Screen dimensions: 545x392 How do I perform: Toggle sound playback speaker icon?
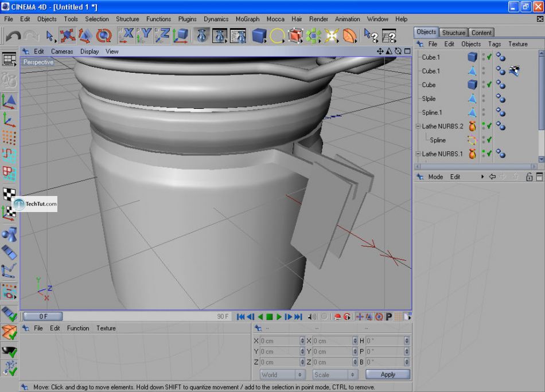[x=312, y=317]
